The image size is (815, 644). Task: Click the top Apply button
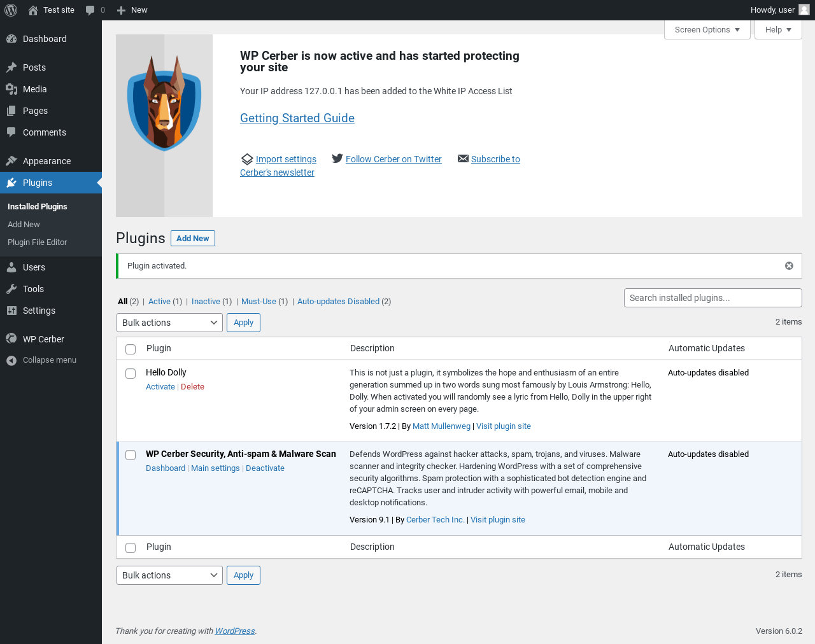pos(243,323)
